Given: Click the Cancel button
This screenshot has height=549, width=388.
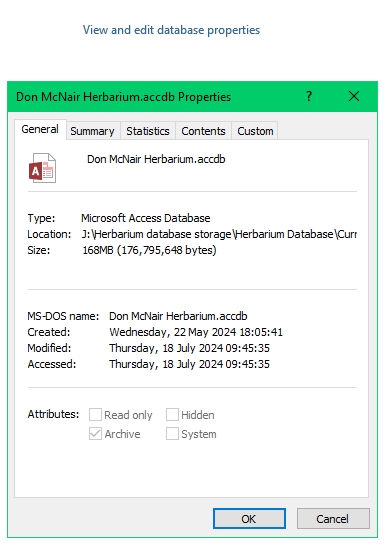Looking at the screenshot, I should 333,519.
